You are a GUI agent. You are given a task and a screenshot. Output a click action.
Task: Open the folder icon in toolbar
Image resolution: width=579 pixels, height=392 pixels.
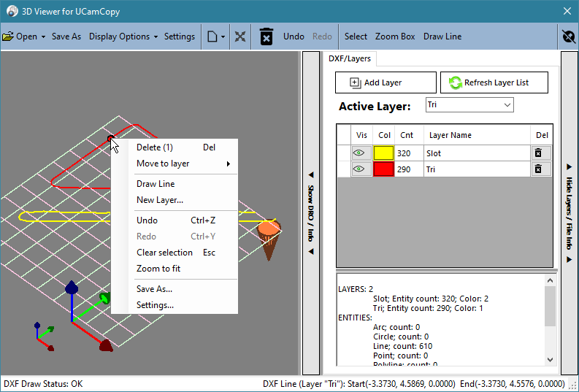(8, 36)
